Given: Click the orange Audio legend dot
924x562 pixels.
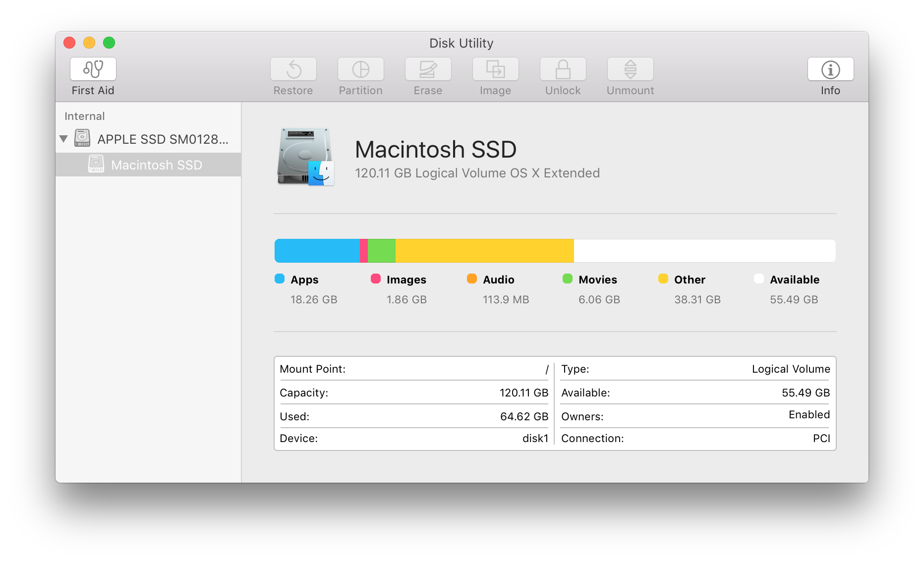Looking at the screenshot, I should click(472, 279).
